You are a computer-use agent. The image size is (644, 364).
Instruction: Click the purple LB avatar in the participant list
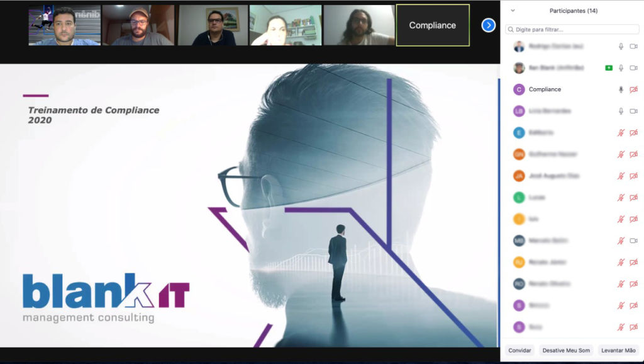coord(519,111)
